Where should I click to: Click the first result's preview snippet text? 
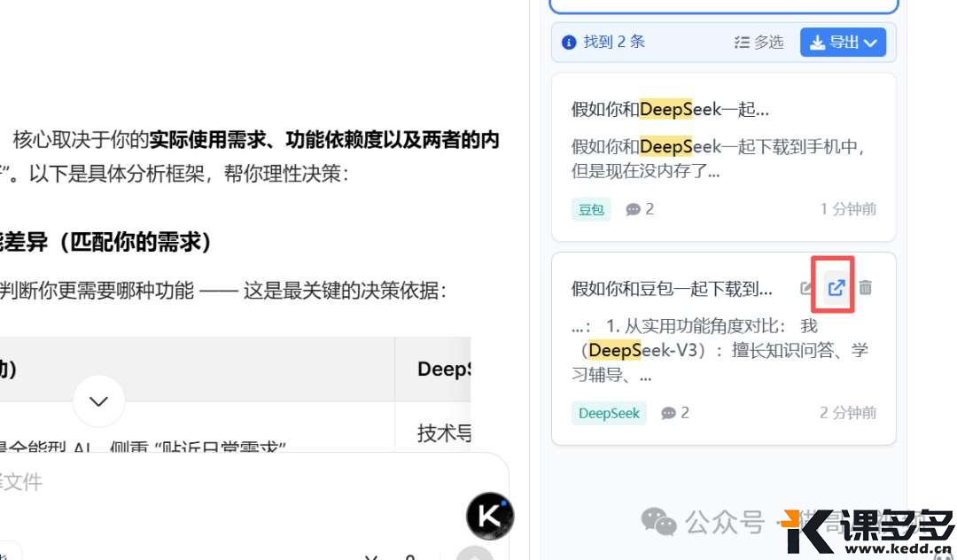(x=718, y=158)
